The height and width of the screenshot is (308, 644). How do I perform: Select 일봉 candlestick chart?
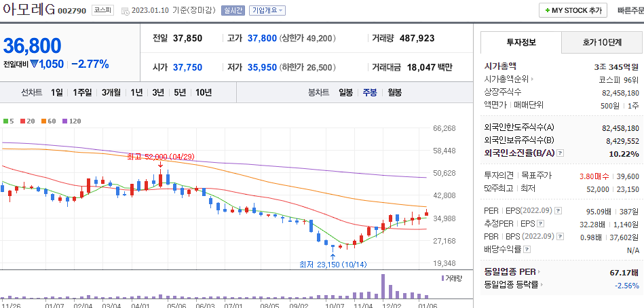pyautogui.click(x=346, y=92)
